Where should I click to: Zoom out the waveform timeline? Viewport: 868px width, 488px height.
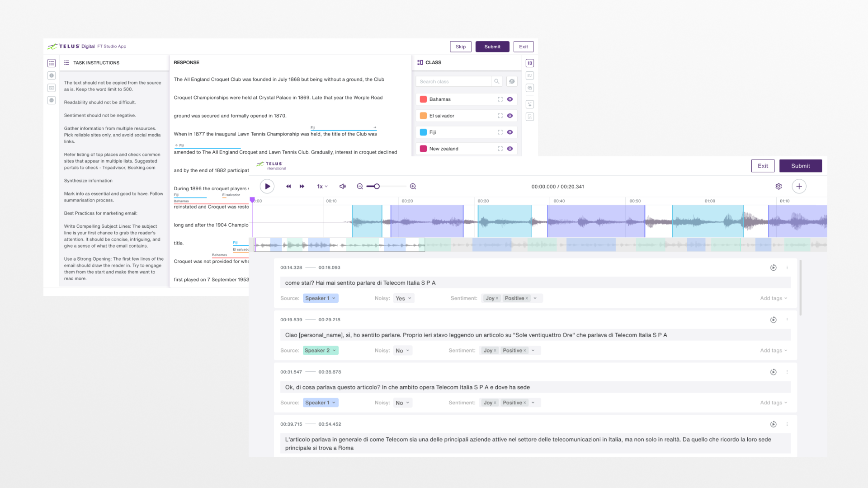pos(360,186)
